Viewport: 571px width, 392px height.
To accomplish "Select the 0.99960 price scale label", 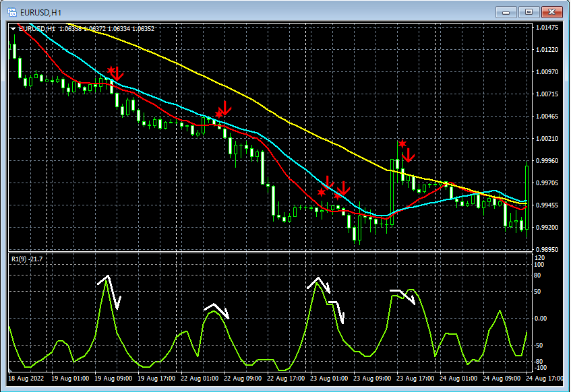I will [547, 160].
